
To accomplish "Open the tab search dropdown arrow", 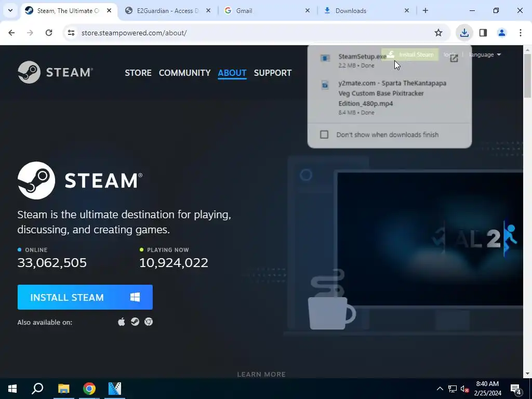I will pyautogui.click(x=10, y=10).
